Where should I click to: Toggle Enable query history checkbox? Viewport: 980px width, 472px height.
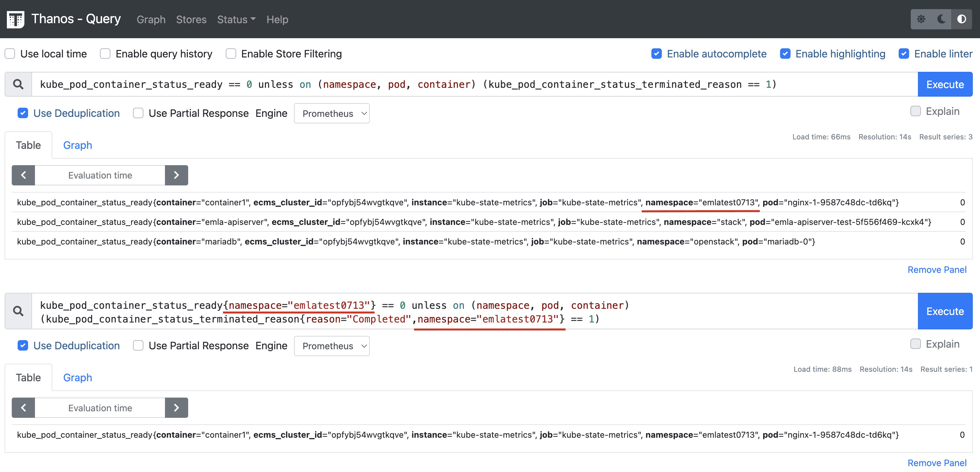tap(106, 54)
